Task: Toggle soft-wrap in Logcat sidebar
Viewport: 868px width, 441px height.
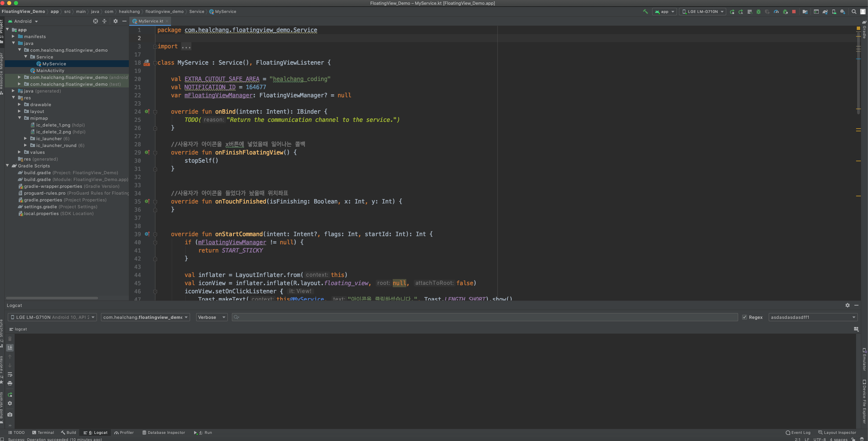Action: tap(10, 374)
